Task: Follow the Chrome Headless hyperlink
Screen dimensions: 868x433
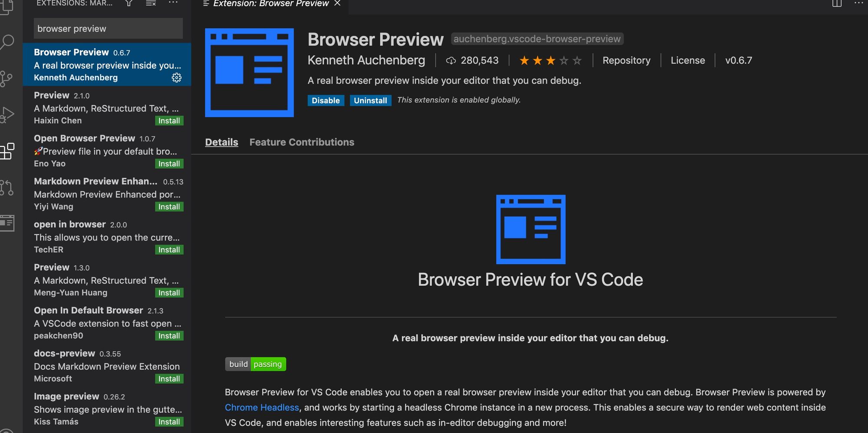Action: tap(262, 407)
